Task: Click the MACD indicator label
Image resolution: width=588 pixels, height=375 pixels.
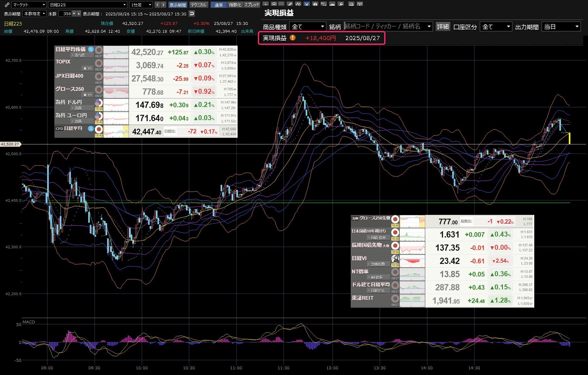Action: click(x=29, y=322)
